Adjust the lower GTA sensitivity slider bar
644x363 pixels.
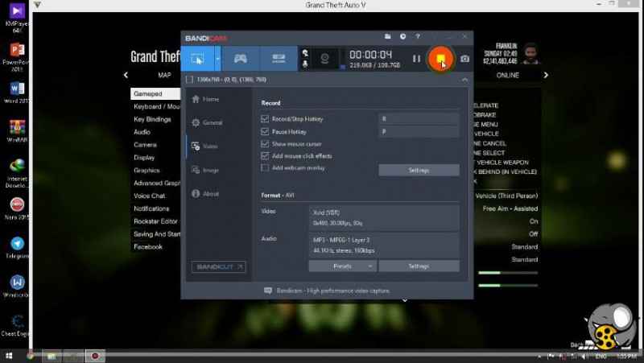tap(508, 286)
